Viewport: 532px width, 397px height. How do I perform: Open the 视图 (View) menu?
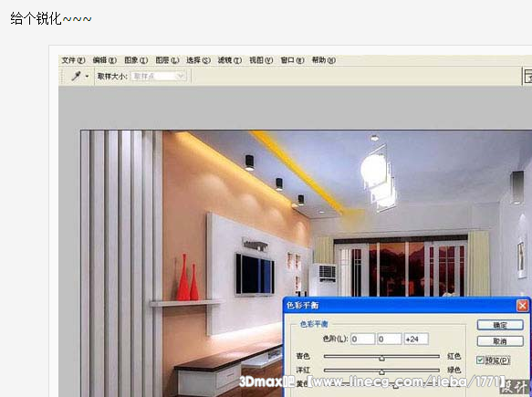coord(261,60)
